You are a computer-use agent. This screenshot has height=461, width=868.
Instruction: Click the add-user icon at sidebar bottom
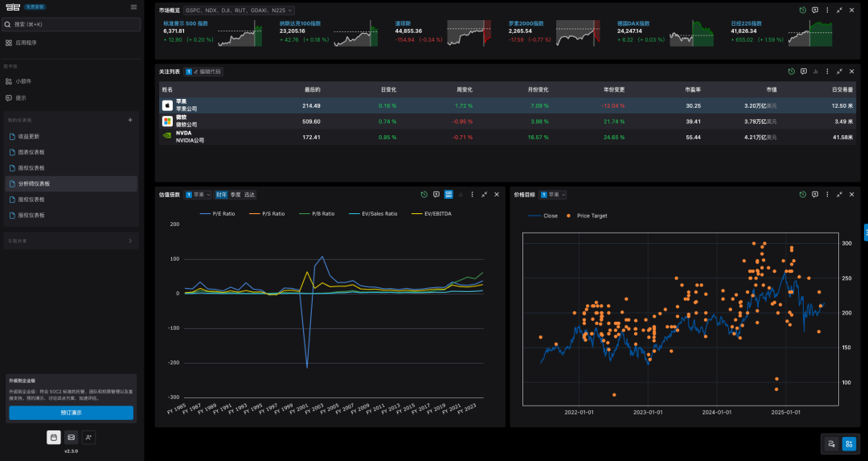(x=88, y=438)
